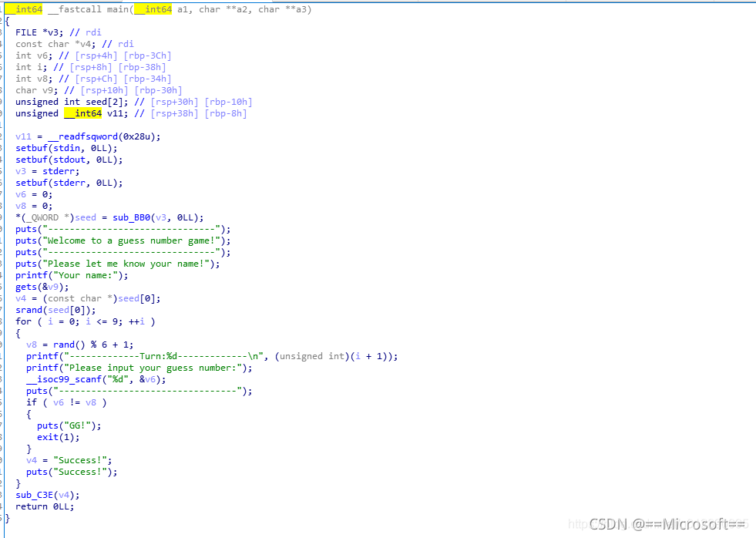Click the '__readfsqword(0x28u)' call
Viewport: 756px width, 538px height.
coord(104,136)
